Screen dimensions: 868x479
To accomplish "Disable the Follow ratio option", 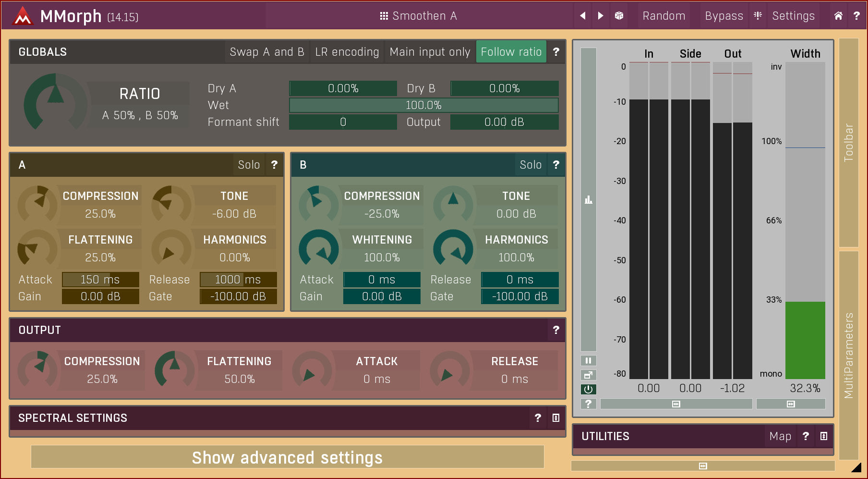I will 511,52.
